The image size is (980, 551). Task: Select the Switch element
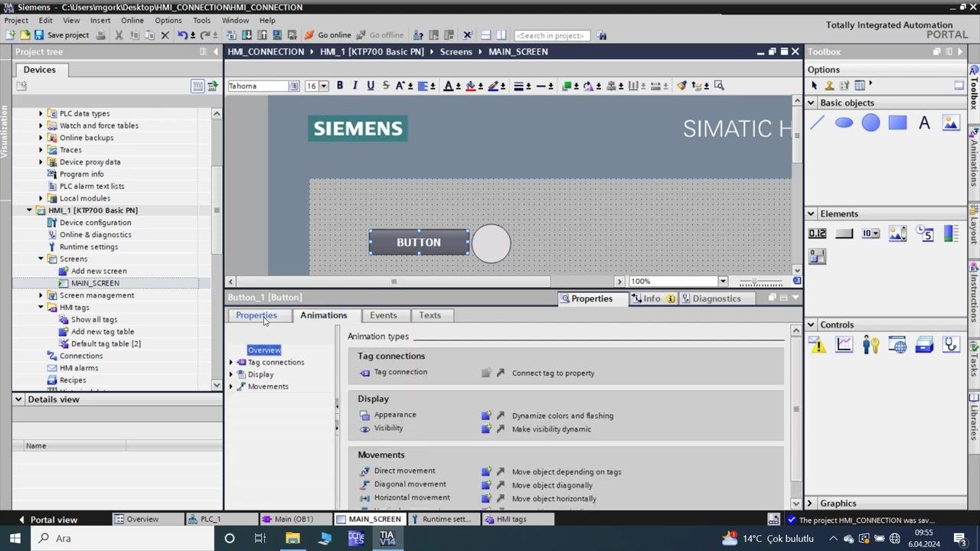[817, 256]
